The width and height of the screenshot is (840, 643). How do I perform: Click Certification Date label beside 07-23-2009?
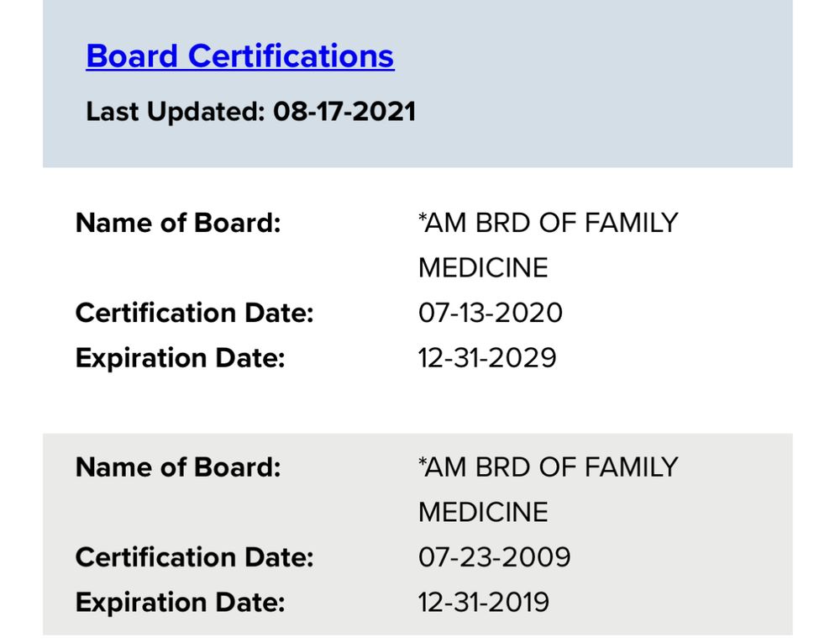click(x=194, y=557)
